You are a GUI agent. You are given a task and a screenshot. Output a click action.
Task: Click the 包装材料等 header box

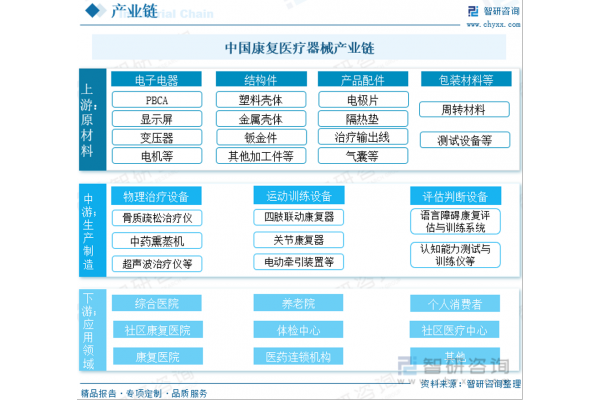pyautogui.click(x=465, y=79)
